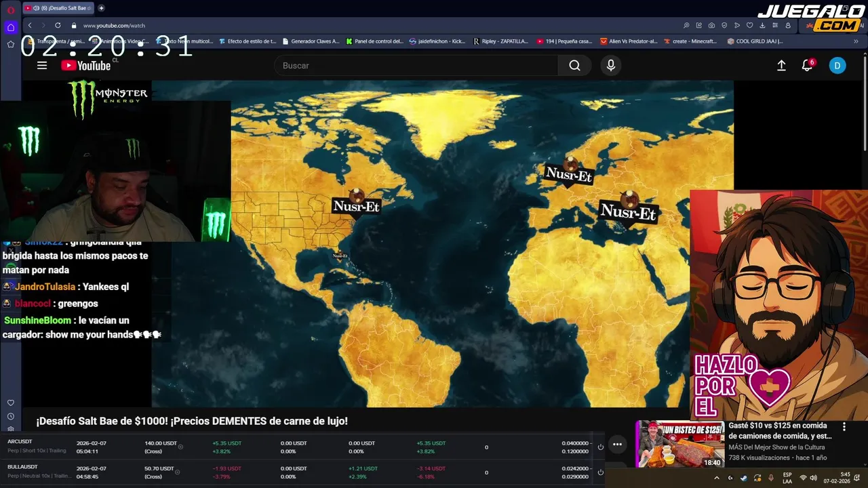Screen dimensions: 868x488
Task: Open 'Efecto de estilo de t...' bookmark
Action: 248,41
